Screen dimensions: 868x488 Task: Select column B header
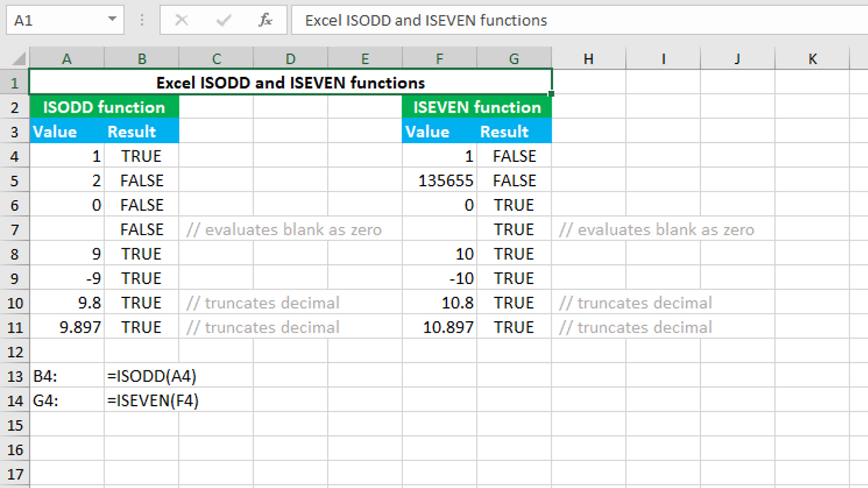point(142,59)
